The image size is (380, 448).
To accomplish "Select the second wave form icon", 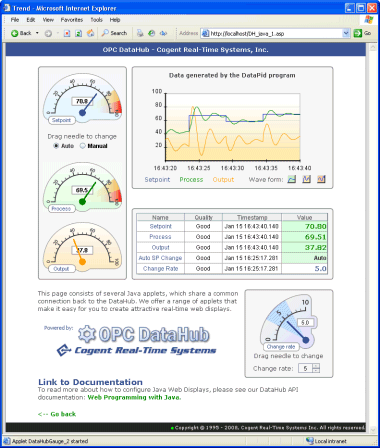I will (306, 179).
